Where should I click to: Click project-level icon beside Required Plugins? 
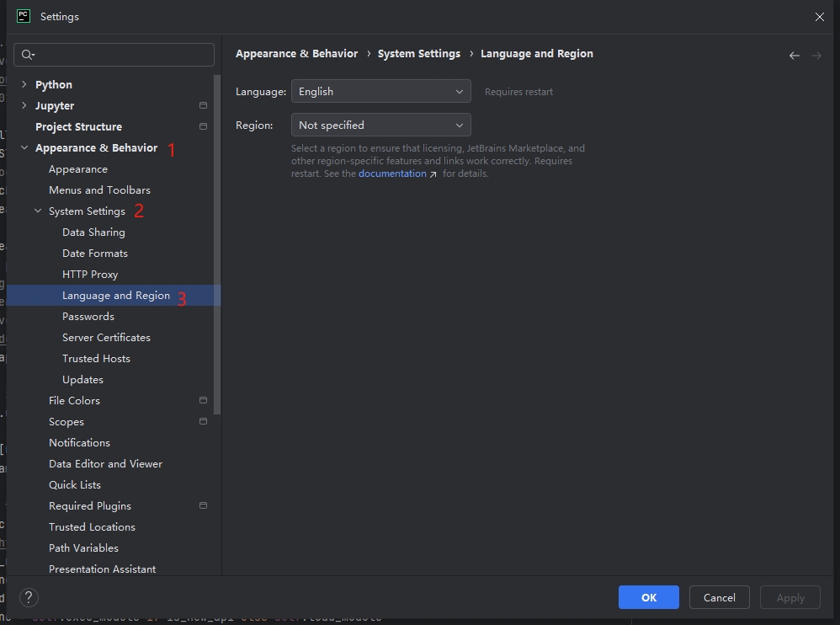(203, 505)
